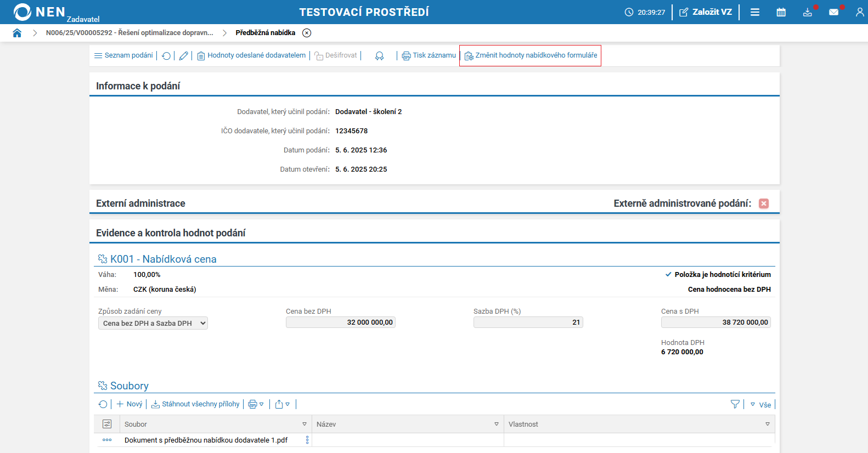This screenshot has height=453, width=868.
Task: Open the hamburger main menu
Action: click(755, 12)
